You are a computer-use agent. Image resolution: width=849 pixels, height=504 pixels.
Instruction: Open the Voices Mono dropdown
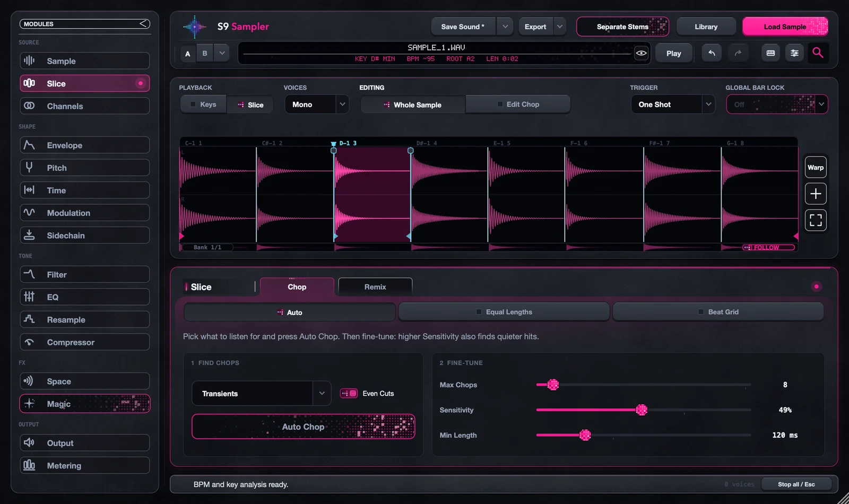point(317,105)
